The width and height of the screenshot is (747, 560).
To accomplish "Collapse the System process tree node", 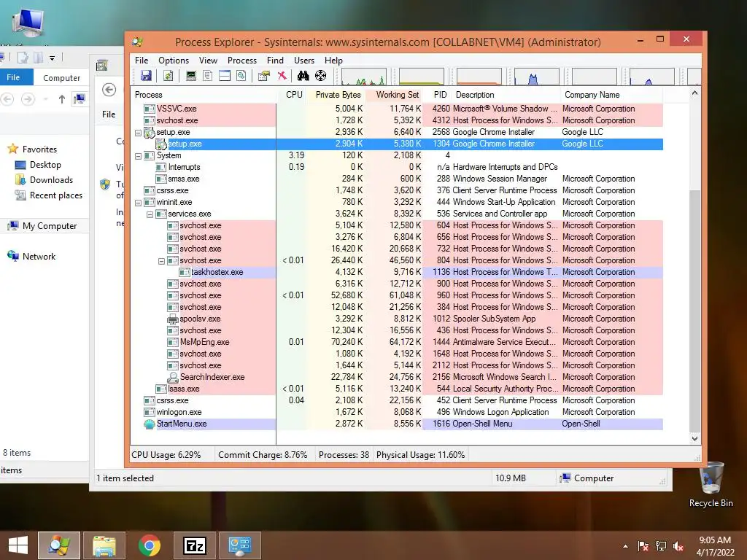I will tap(138, 156).
